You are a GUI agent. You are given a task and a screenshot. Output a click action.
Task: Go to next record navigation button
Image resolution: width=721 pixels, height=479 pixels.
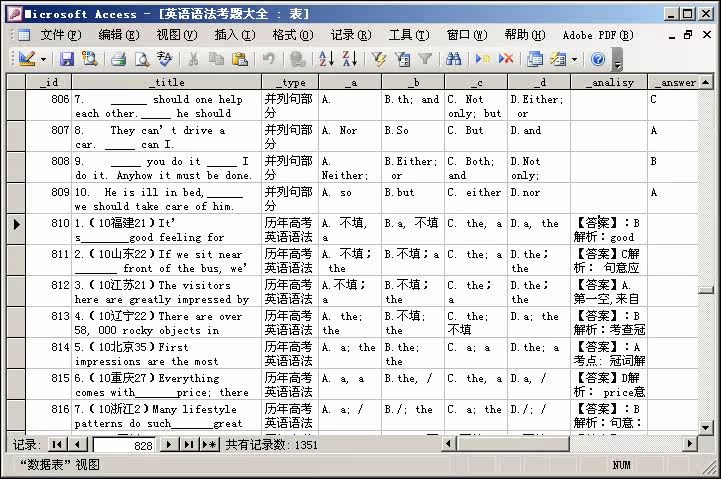coord(169,445)
